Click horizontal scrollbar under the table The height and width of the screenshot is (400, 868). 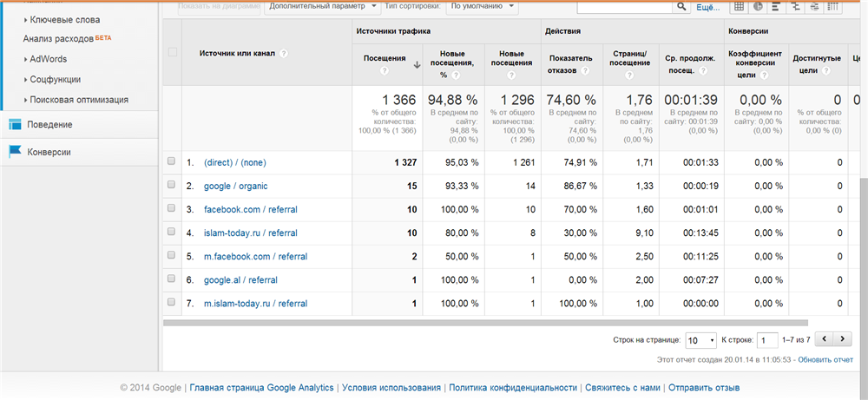[x=485, y=323]
